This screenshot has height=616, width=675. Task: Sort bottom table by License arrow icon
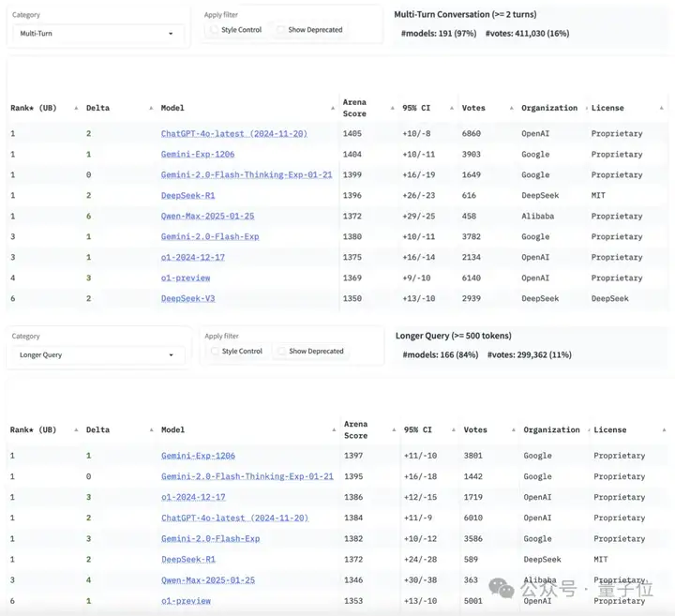coord(664,430)
